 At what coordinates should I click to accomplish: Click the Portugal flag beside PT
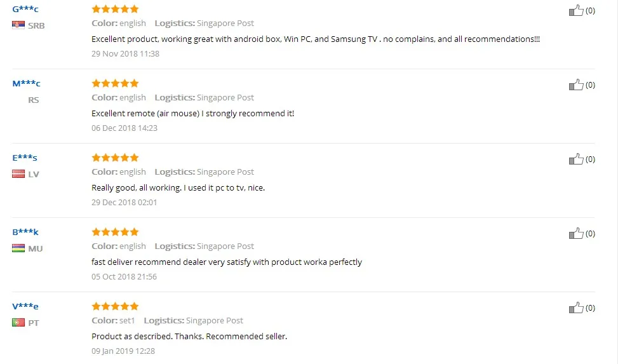tap(18, 323)
